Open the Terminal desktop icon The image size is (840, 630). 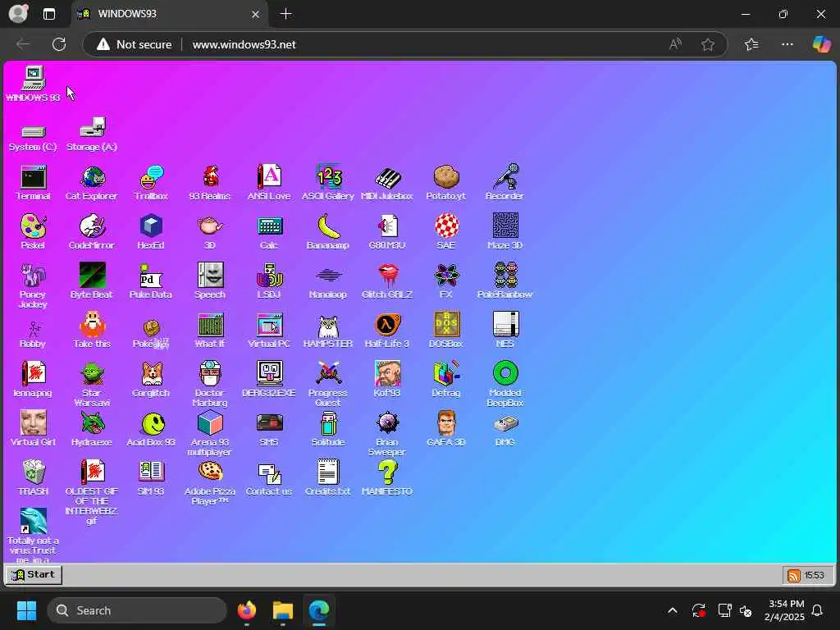tap(33, 183)
